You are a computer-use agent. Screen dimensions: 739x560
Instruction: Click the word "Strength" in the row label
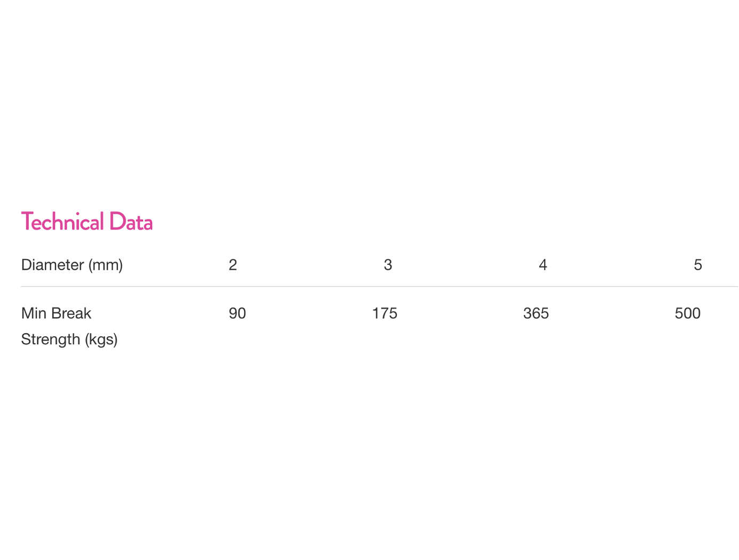coord(50,340)
